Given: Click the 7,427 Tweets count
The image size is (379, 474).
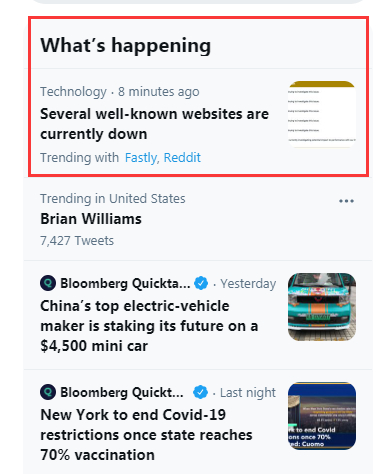Looking at the screenshot, I should pos(77,241).
